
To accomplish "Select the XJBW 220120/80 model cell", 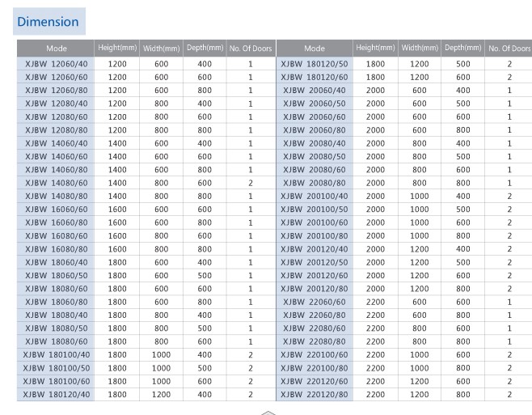I will point(315,394).
